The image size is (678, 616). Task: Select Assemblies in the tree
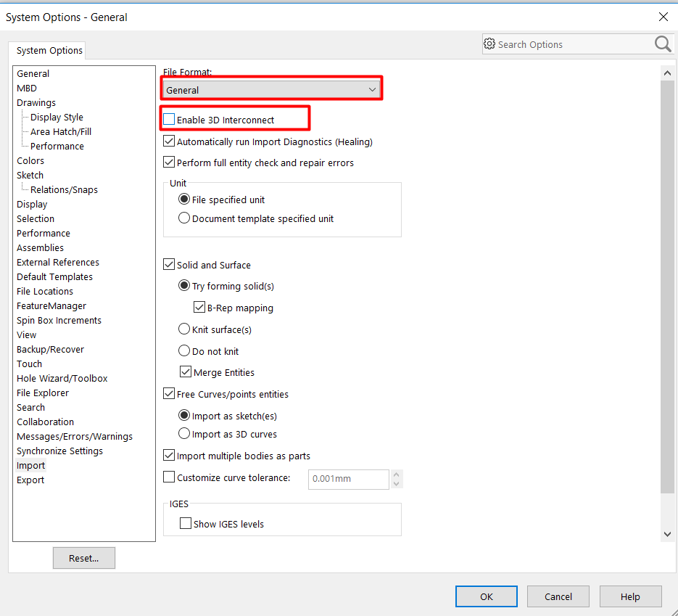pos(40,247)
